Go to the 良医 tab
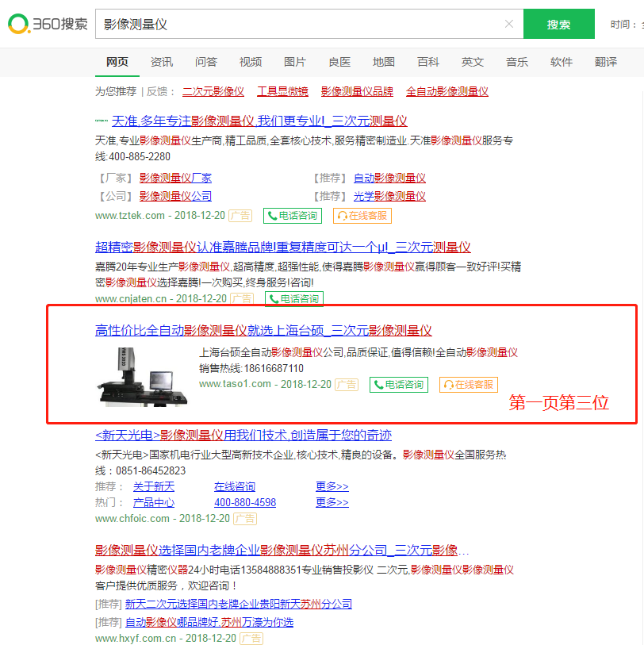Image resolution: width=644 pixels, height=645 pixels. coord(339,62)
